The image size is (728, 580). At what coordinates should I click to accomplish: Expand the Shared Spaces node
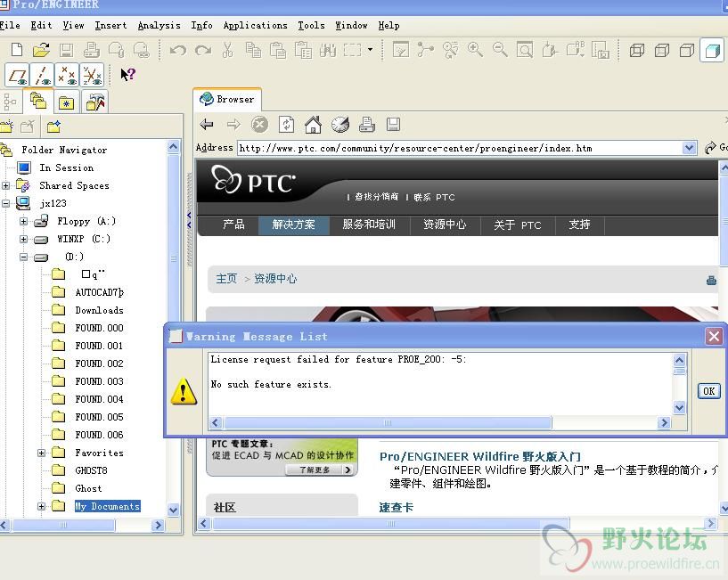pyautogui.click(x=5, y=185)
